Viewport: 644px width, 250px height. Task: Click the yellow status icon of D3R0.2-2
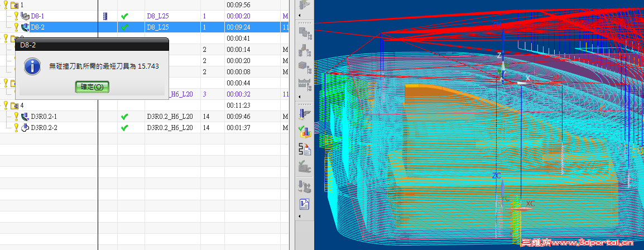tap(16, 127)
